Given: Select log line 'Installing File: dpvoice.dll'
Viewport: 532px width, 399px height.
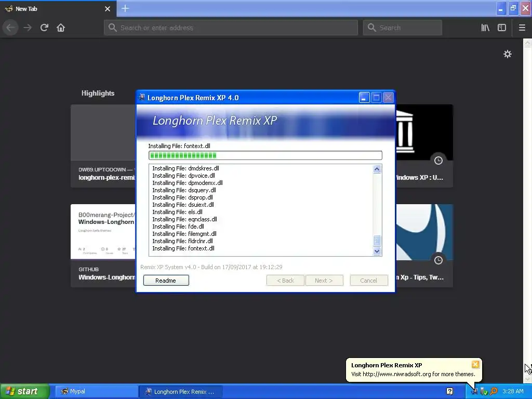Looking at the screenshot, I should tap(183, 176).
